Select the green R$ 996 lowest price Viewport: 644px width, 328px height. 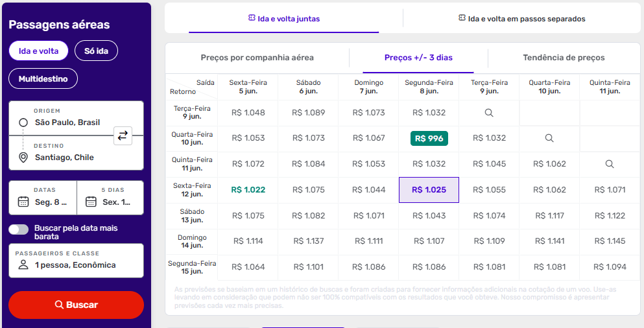(x=429, y=138)
